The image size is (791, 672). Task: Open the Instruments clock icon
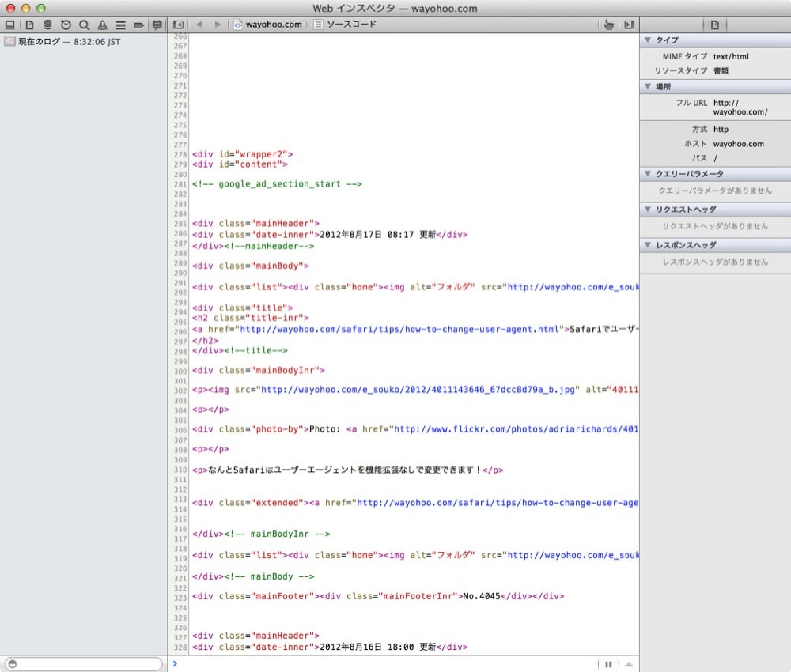coord(66,25)
